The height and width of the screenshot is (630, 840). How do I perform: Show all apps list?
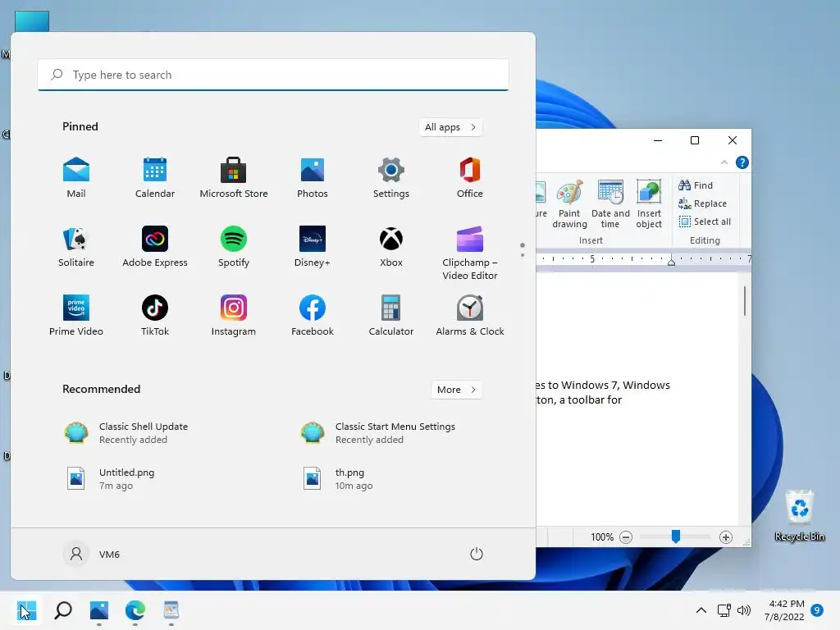coord(450,127)
